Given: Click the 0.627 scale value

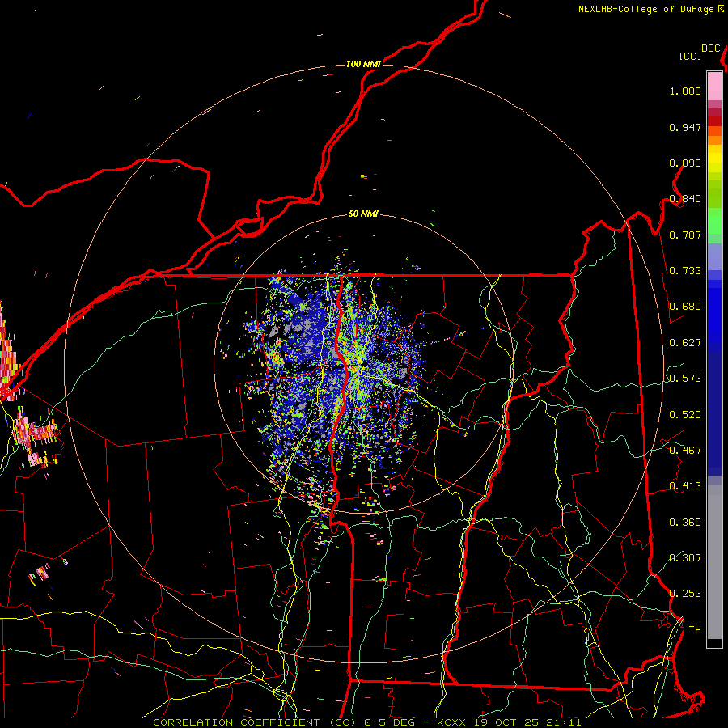Looking at the screenshot, I should pos(685,343).
